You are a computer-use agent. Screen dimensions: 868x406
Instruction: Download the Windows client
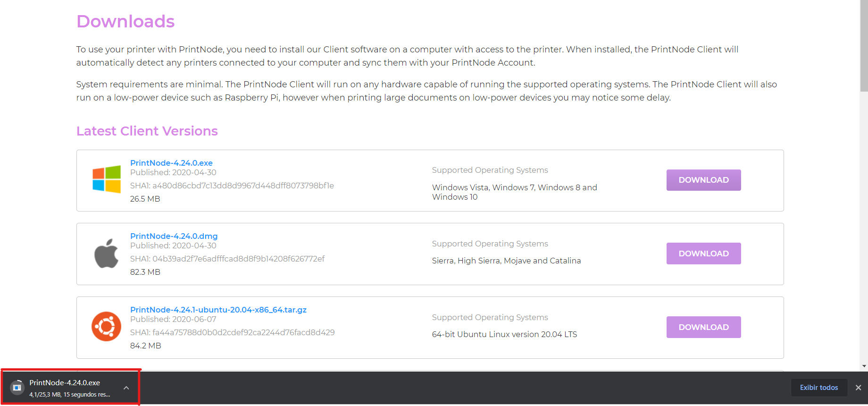[x=703, y=180]
